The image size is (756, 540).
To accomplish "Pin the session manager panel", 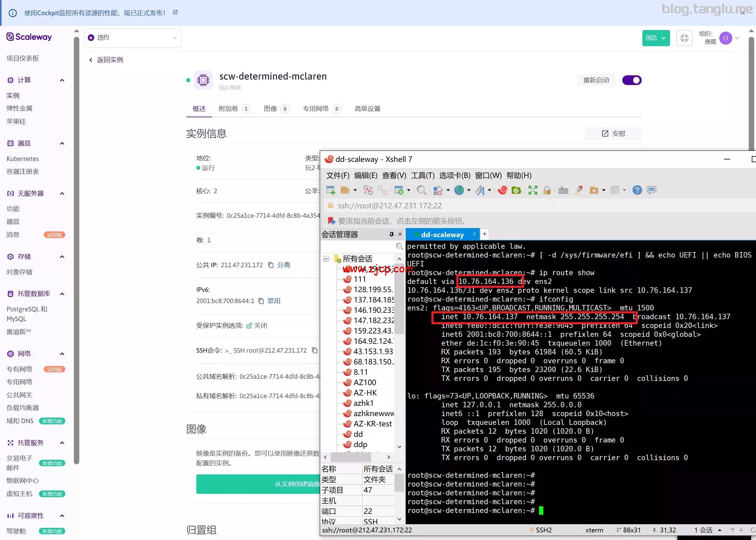I will coord(391,234).
